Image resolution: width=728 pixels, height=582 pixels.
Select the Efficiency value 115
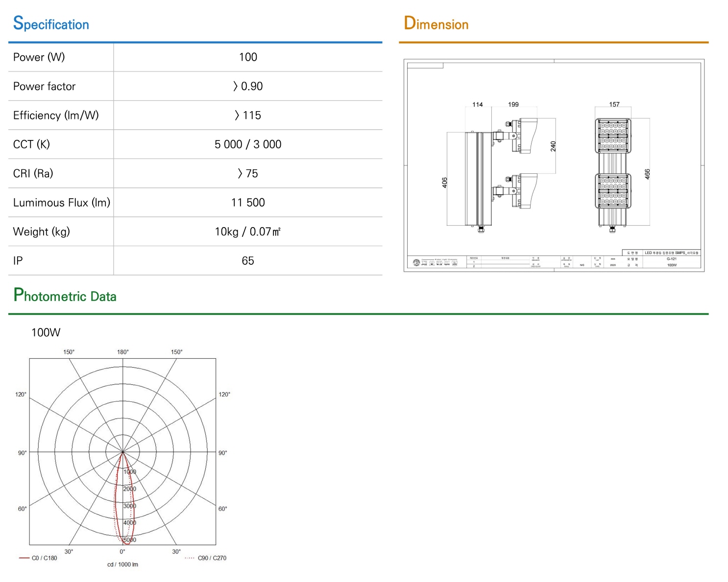248,116
